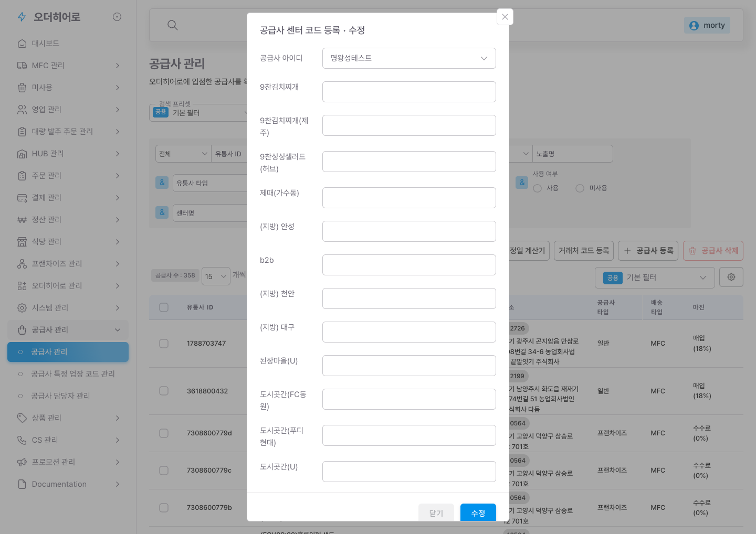Click the 닫기 button in dialog
756x534 pixels.
[x=436, y=512]
